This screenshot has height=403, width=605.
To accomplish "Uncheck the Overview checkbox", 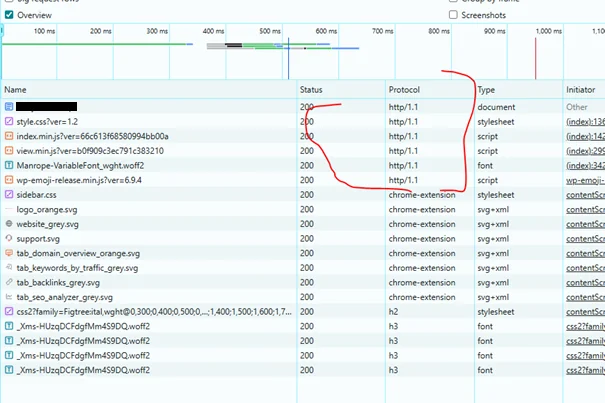I will tap(9, 15).
